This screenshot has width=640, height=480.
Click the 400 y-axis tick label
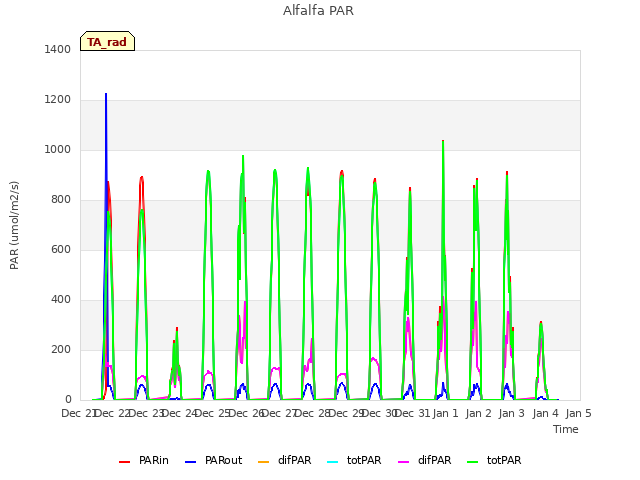(x=61, y=300)
